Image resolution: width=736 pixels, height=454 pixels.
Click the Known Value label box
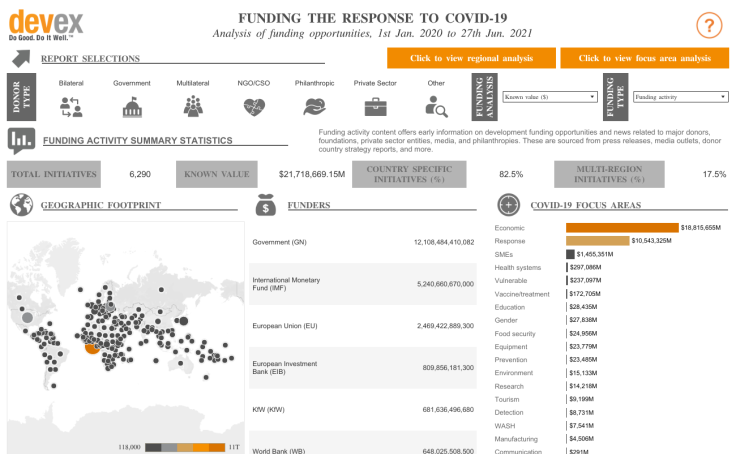pyautogui.click(x=216, y=174)
